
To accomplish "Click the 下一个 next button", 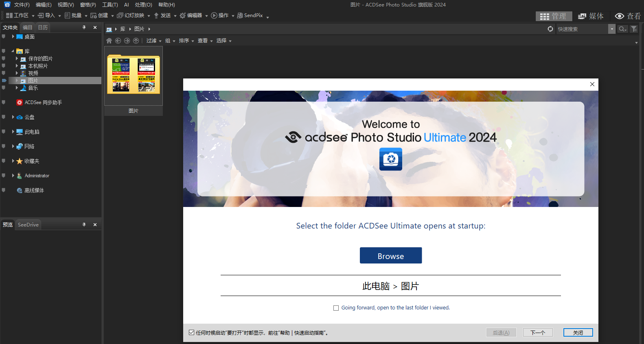I will (537, 333).
